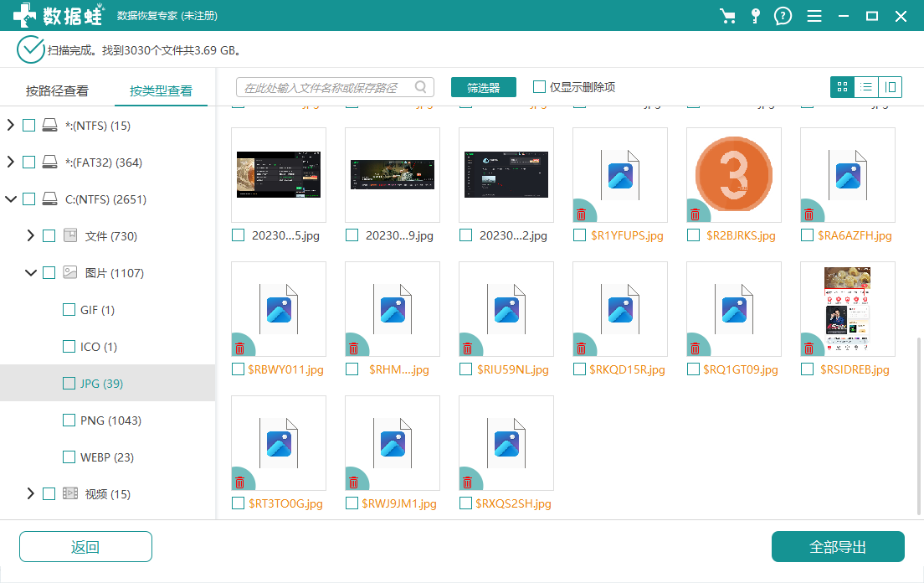924x583 pixels.
Task: Switch to the 按路径查看 tab
Action: click(57, 91)
